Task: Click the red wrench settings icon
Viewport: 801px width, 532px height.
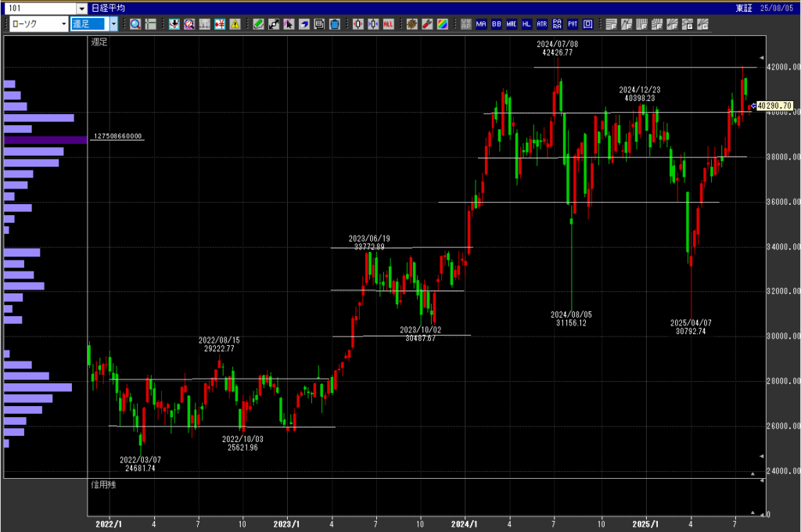Action: (x=427, y=24)
